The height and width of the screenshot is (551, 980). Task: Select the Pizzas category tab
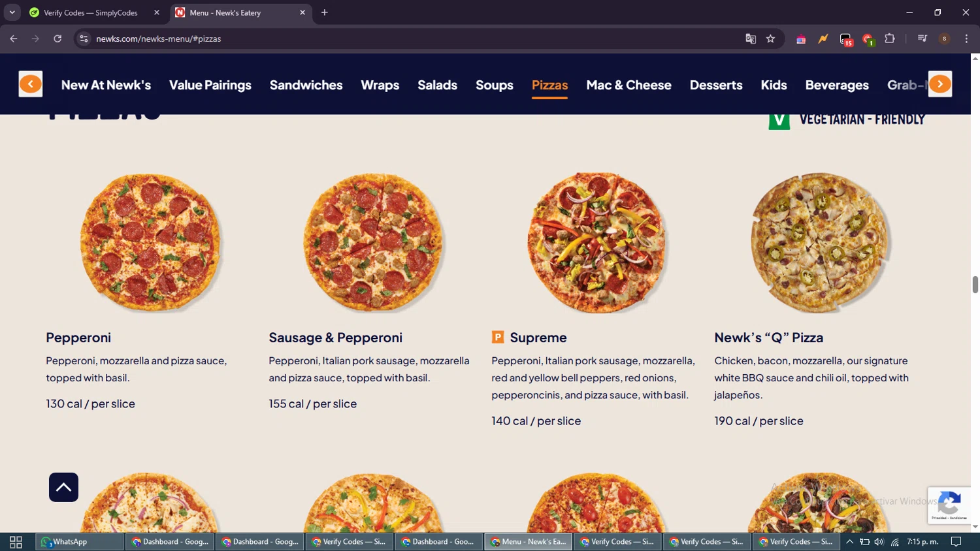(x=549, y=85)
